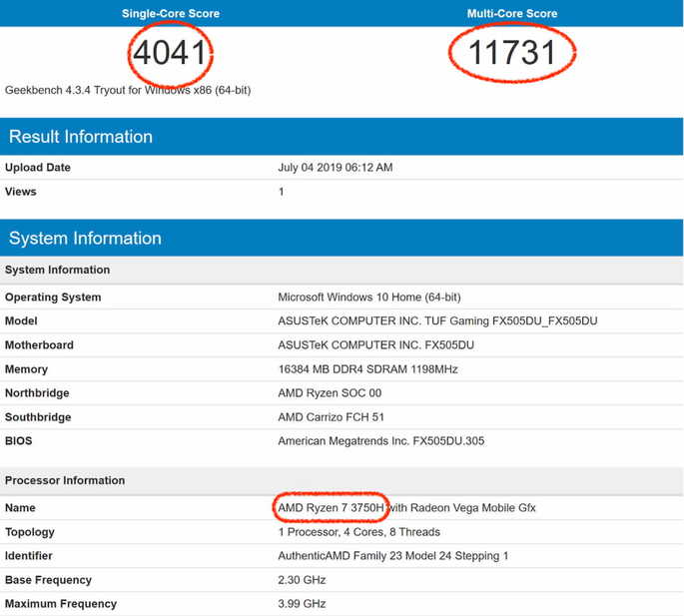
Task: Select 1 Processor, 4 Cores, 8 Threads value
Action: [x=359, y=532]
